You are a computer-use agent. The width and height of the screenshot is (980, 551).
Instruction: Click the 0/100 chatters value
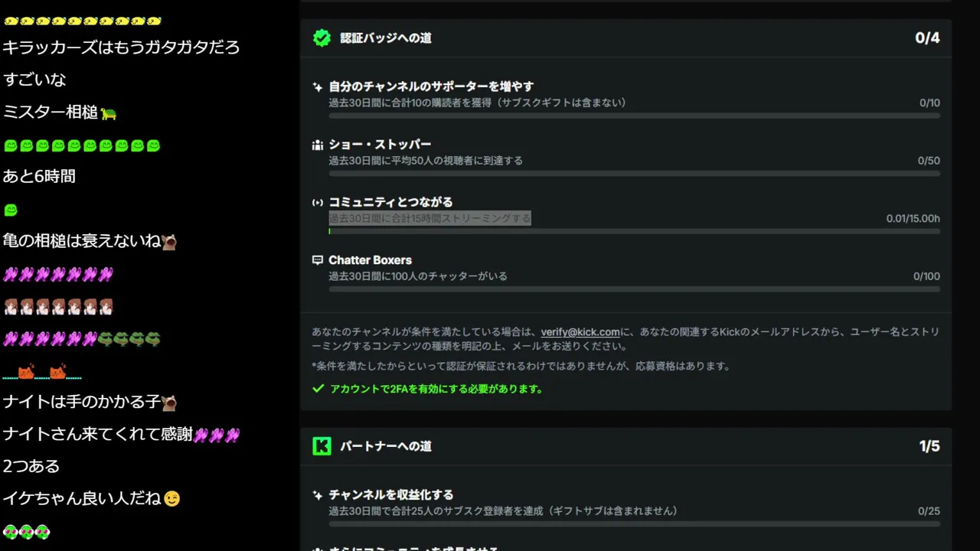click(926, 276)
